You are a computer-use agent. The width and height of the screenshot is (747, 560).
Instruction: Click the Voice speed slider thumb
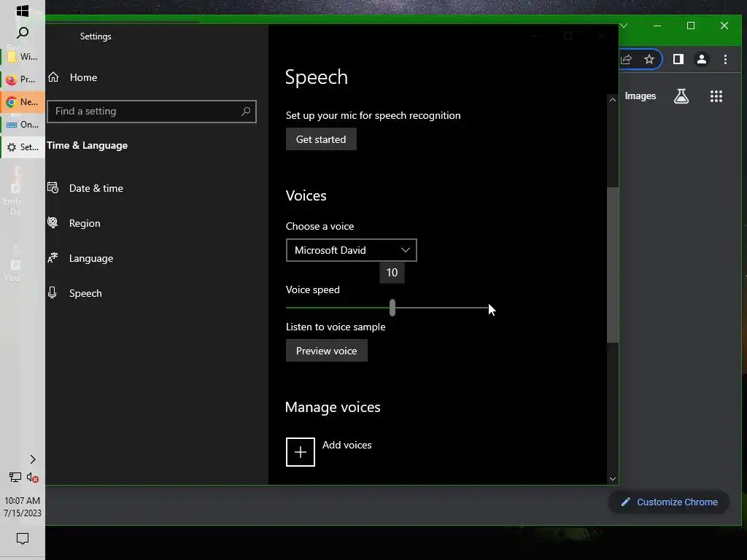pyautogui.click(x=392, y=308)
